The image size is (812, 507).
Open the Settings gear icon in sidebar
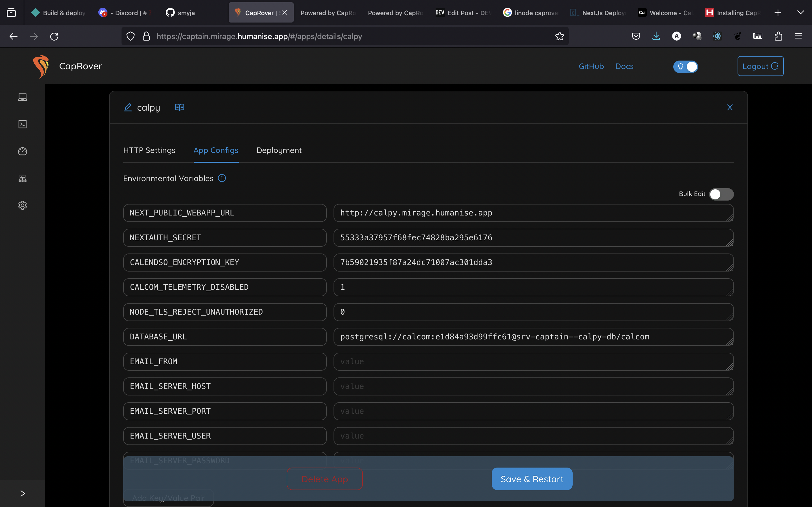[x=23, y=205]
